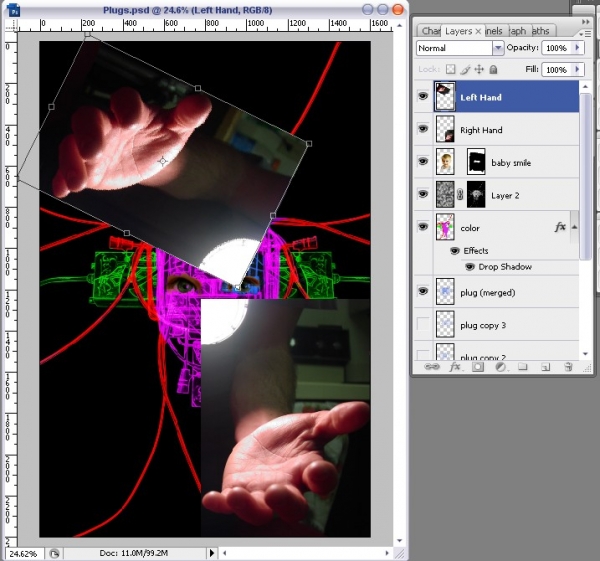Click Left Hand layer thumbnail
600x561 pixels.
point(445,96)
